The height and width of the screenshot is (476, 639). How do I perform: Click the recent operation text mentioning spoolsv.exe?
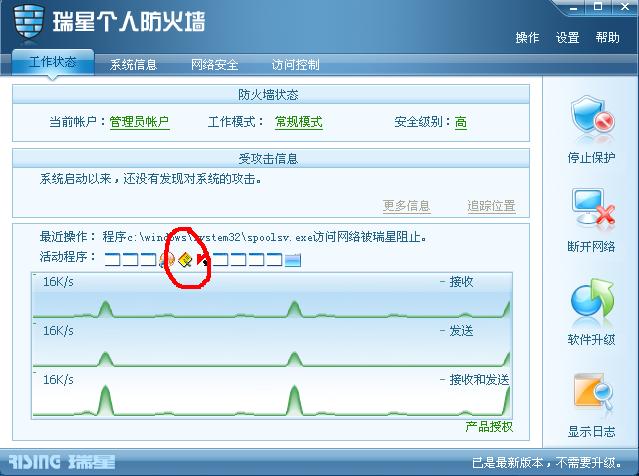pos(264,237)
